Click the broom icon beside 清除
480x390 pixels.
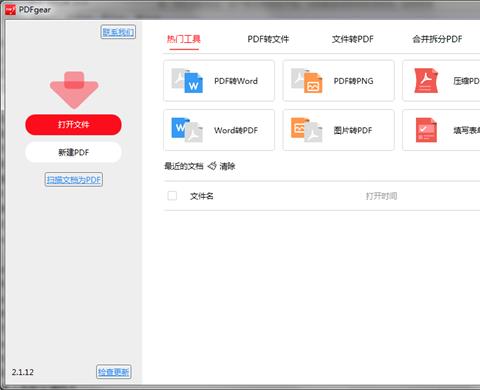[x=212, y=166]
